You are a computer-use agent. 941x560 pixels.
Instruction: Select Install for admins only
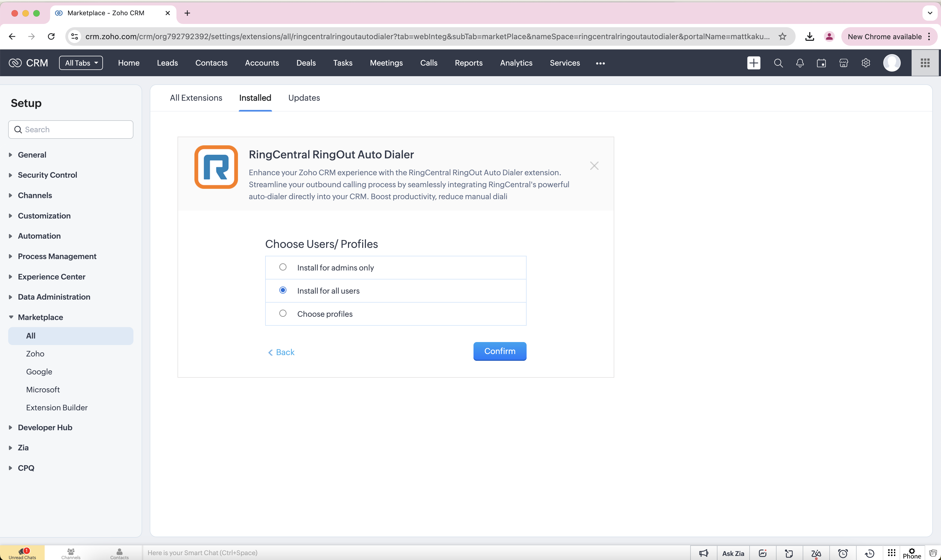283,267
